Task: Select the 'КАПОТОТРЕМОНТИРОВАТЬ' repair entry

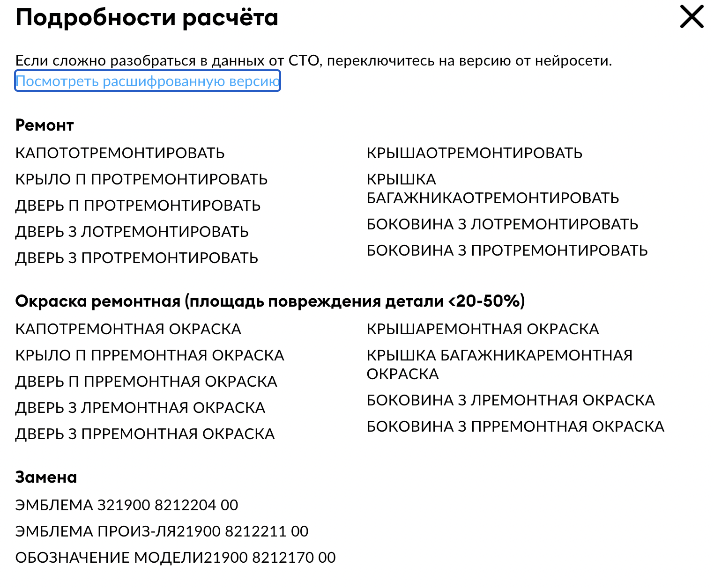Action: tap(120, 154)
